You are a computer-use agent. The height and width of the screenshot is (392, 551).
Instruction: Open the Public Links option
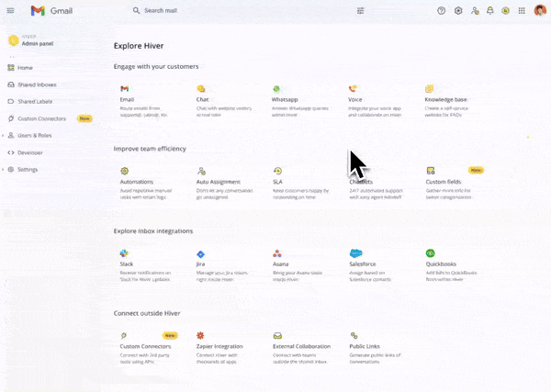[365, 346]
